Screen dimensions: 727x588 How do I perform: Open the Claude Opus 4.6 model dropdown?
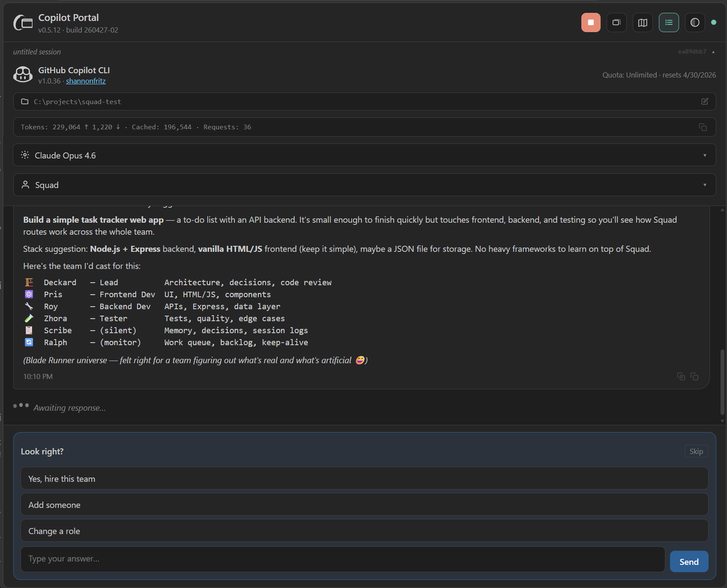coord(364,155)
